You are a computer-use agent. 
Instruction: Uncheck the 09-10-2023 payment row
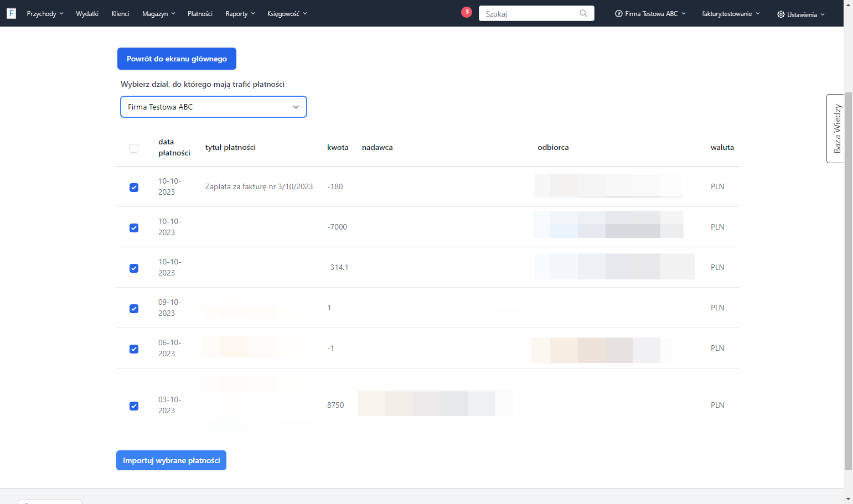[x=134, y=309]
